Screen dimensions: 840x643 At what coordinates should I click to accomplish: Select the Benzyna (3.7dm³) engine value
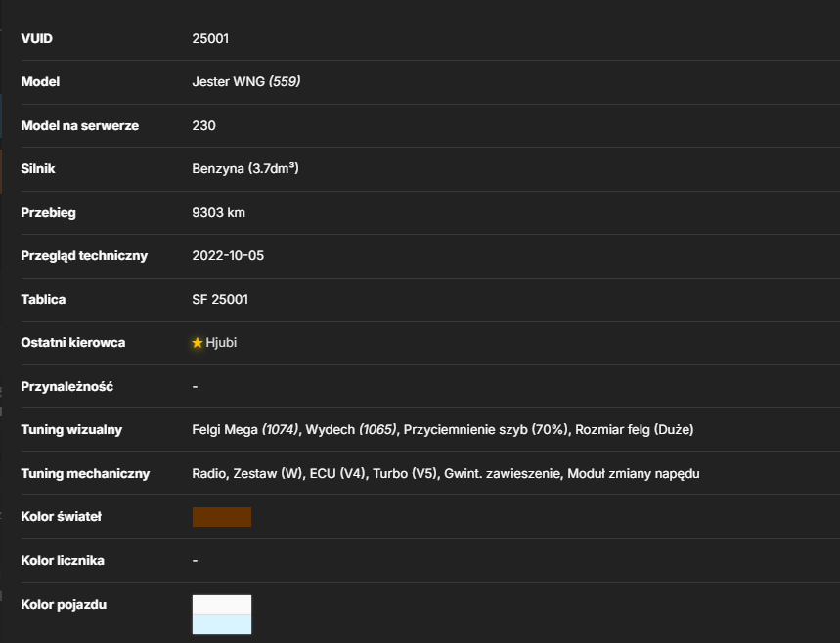pyautogui.click(x=245, y=169)
